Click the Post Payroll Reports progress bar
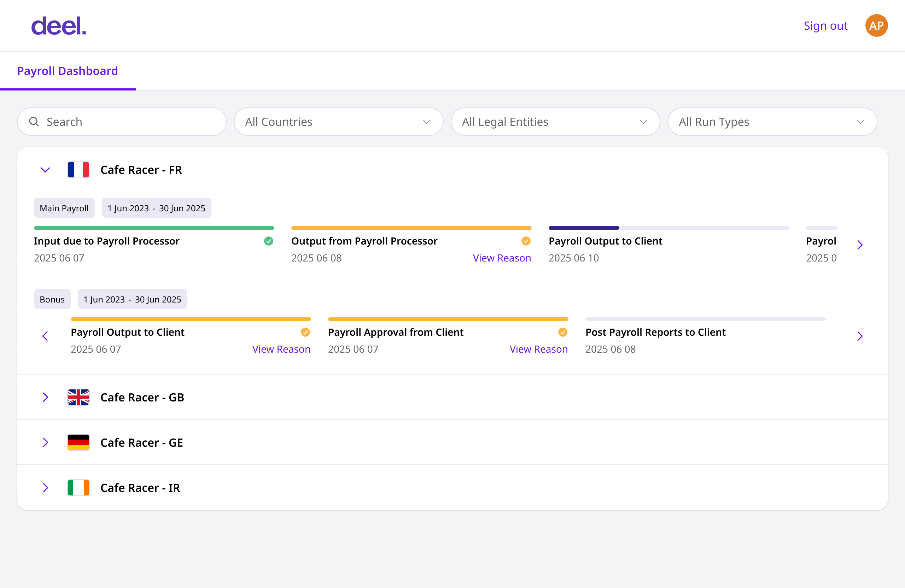This screenshot has width=905, height=588. [x=705, y=319]
